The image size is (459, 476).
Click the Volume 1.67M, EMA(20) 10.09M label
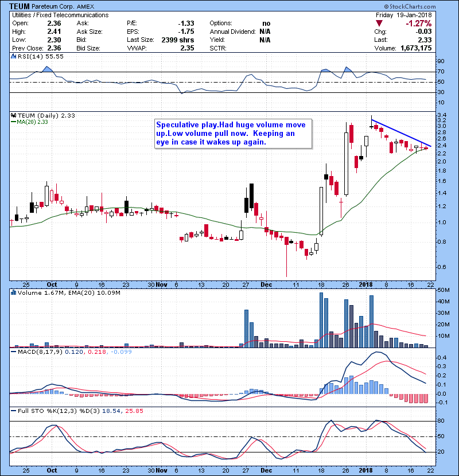[69, 293]
